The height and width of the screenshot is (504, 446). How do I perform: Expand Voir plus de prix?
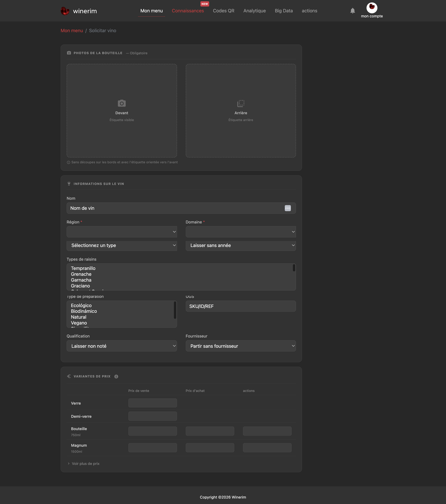(84, 464)
